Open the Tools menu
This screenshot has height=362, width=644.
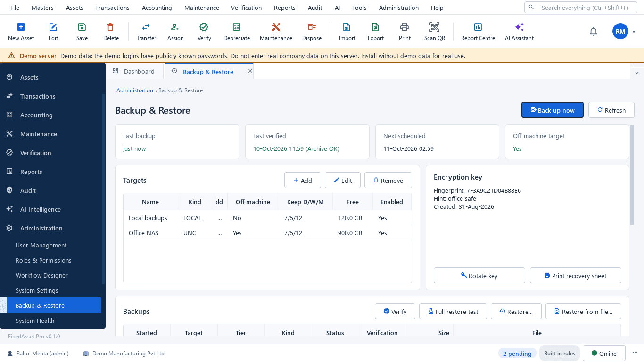pyautogui.click(x=359, y=8)
